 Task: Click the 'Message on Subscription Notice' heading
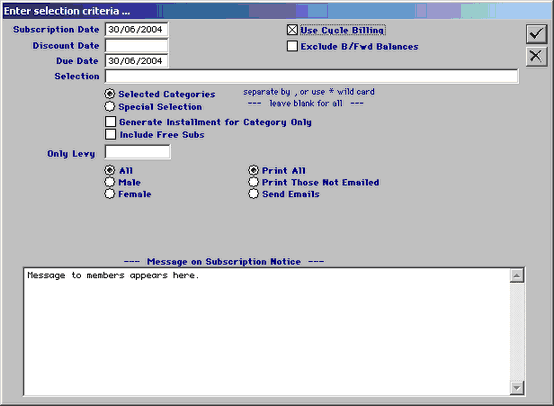pyautogui.click(x=224, y=262)
